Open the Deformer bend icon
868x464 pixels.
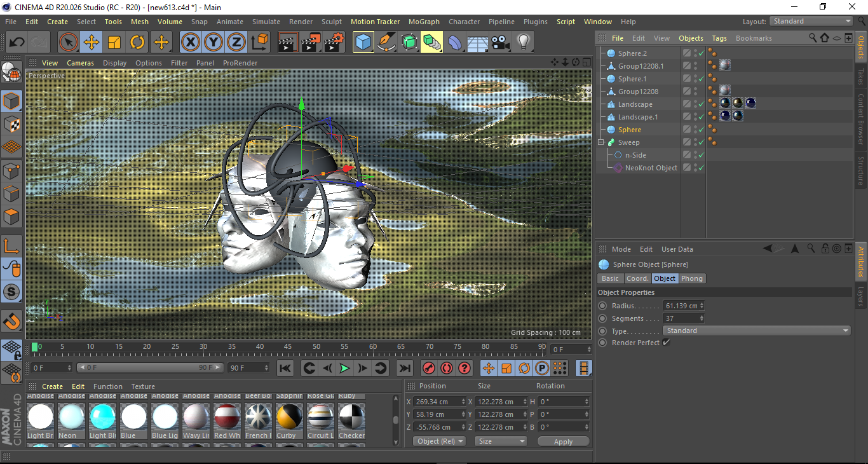[x=455, y=43]
